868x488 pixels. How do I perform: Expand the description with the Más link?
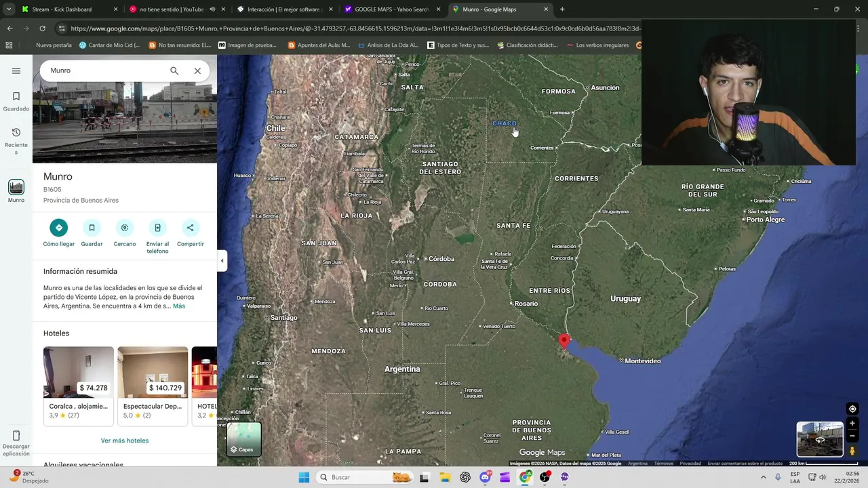click(179, 306)
